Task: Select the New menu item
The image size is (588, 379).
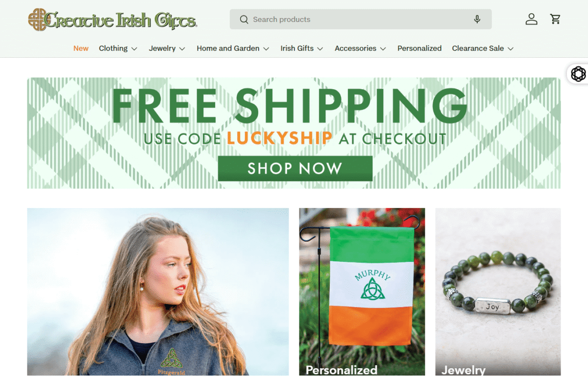Action: click(81, 48)
